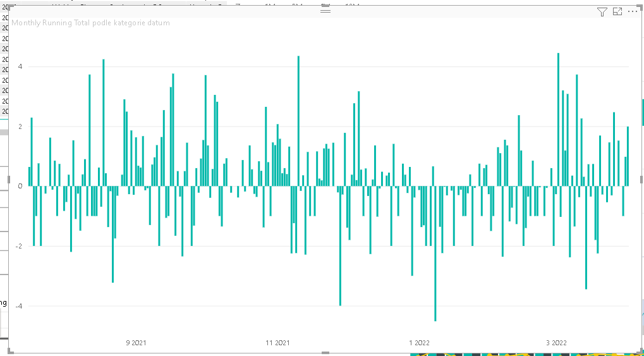Click the '1 2022' x-axis label
The height and width of the screenshot is (356, 644).
click(x=420, y=343)
